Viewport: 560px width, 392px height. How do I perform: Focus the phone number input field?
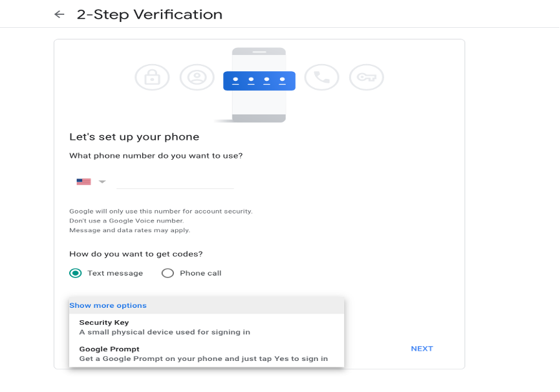point(175,182)
